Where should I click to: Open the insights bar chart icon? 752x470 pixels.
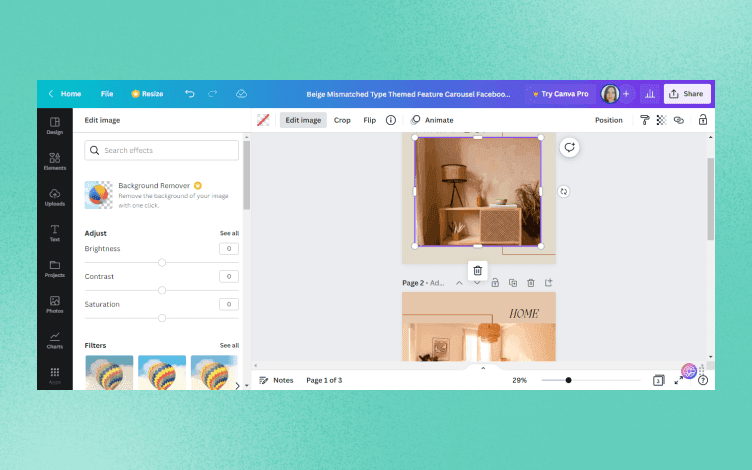pyautogui.click(x=650, y=94)
